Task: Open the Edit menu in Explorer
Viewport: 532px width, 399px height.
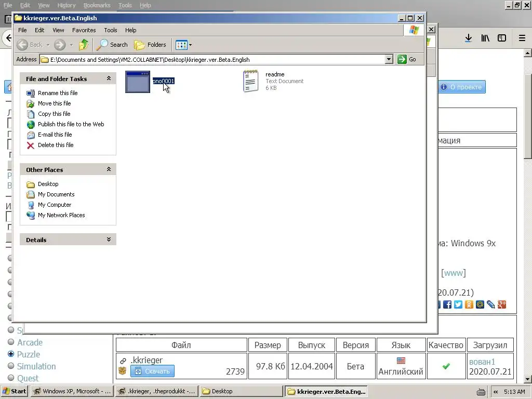Action: pos(39,30)
